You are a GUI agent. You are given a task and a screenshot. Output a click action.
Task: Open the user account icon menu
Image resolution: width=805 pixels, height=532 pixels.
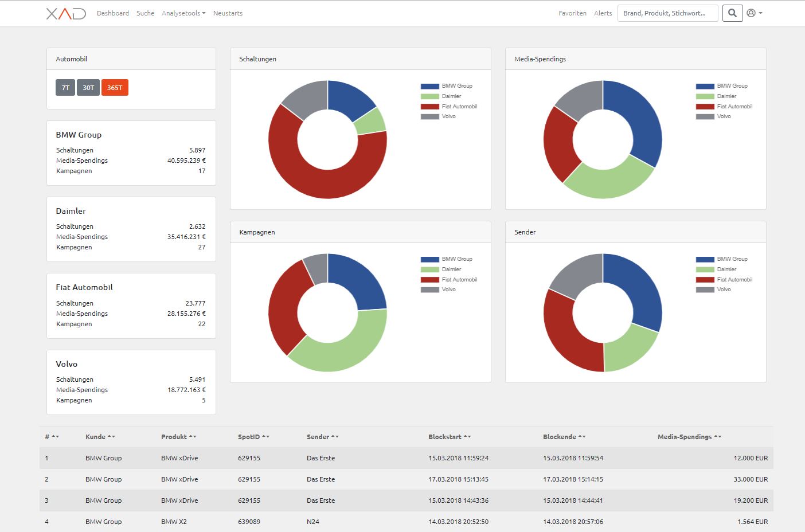click(x=755, y=13)
